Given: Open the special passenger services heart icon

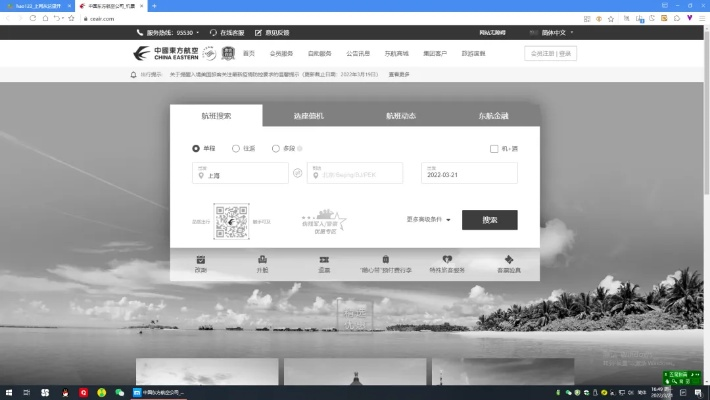Looking at the screenshot, I should coord(447,260).
